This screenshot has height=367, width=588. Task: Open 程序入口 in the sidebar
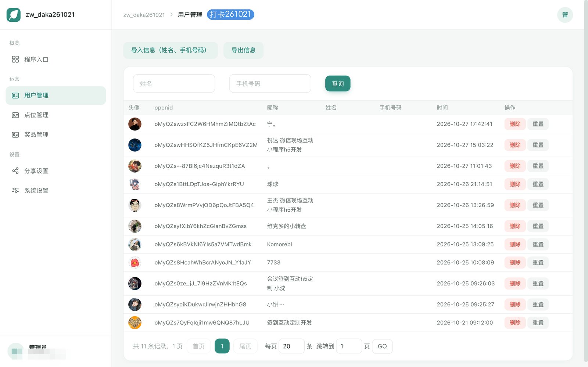point(56,60)
